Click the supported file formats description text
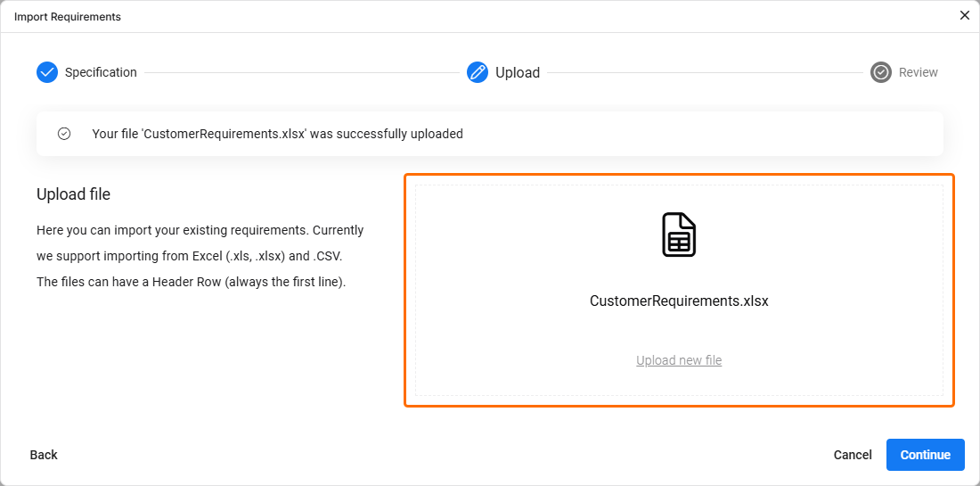The height and width of the screenshot is (486, 980). (200, 256)
